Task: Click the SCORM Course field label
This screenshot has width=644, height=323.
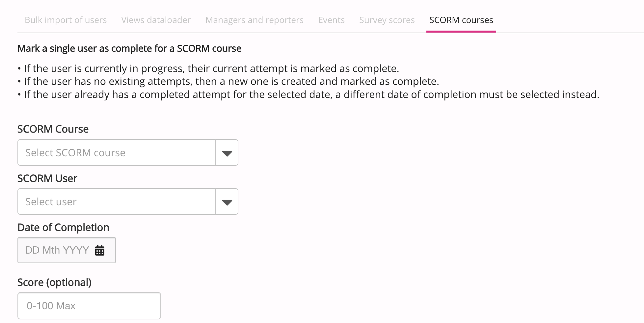Action: (53, 129)
